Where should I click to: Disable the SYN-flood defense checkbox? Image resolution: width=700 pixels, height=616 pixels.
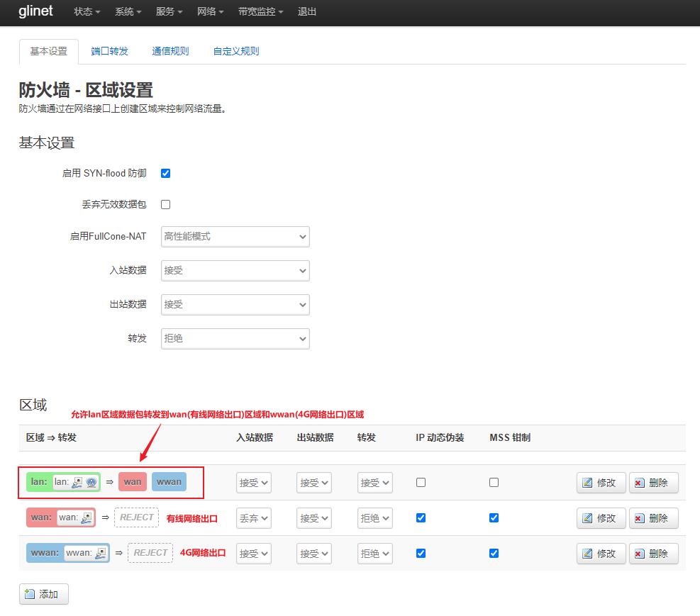click(165, 173)
